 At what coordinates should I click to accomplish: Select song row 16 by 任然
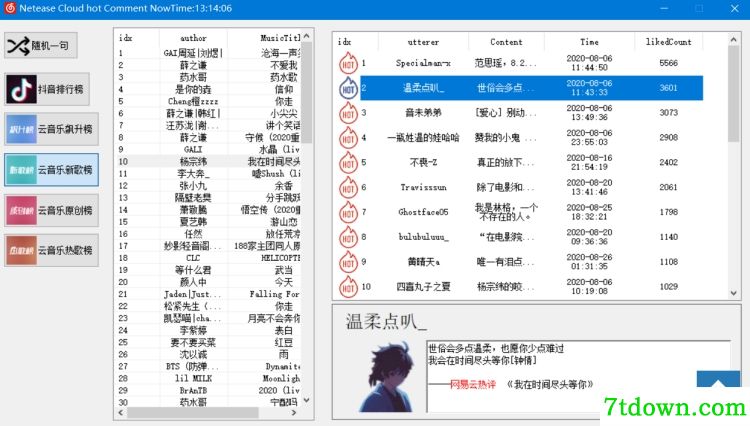pyautogui.click(x=209, y=233)
